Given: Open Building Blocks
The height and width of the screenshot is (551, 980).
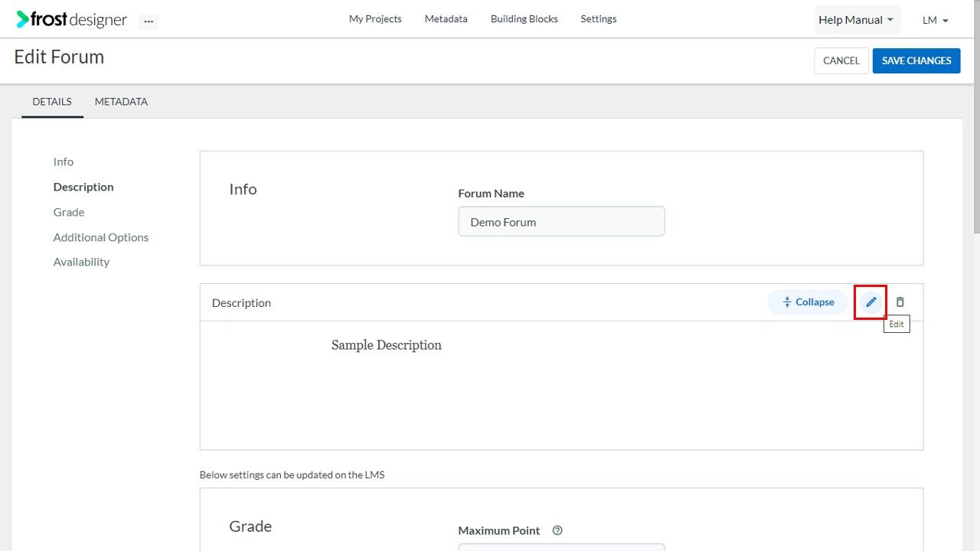Looking at the screenshot, I should click(x=524, y=19).
